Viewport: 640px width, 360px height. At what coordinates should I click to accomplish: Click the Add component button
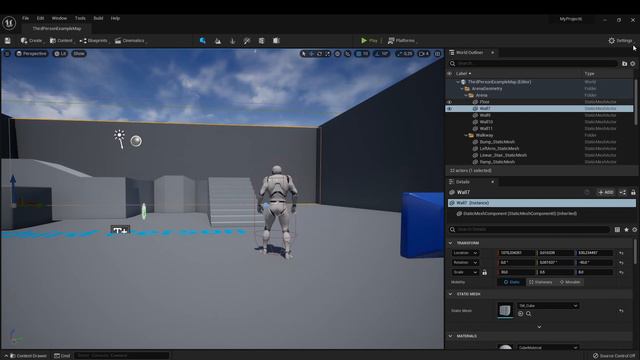point(606,192)
